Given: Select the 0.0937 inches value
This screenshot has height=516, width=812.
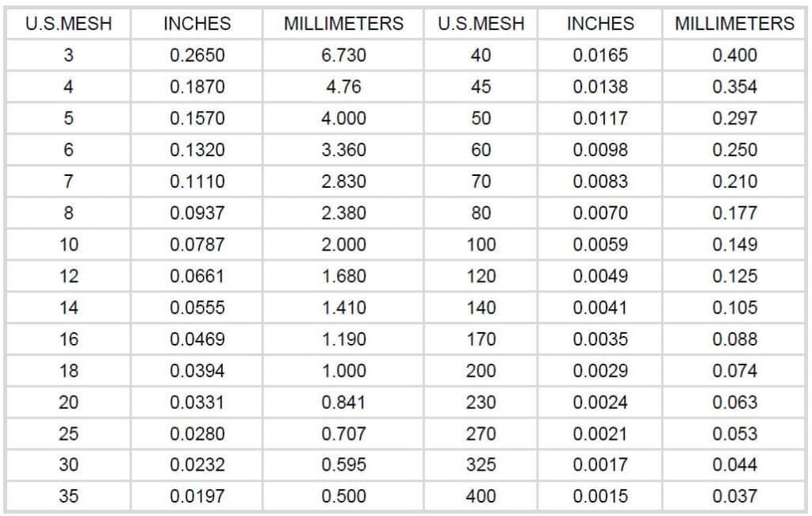Looking at the screenshot, I should (x=197, y=213).
